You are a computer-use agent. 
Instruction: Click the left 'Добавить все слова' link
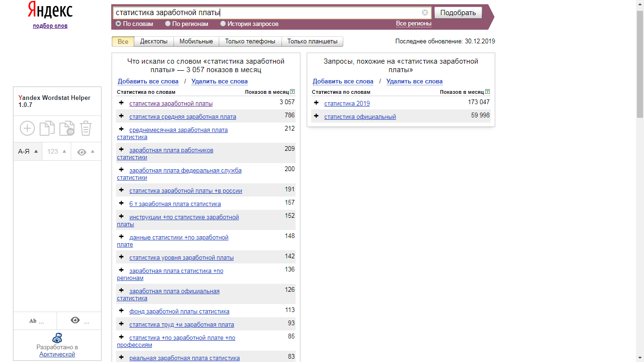[x=148, y=81]
